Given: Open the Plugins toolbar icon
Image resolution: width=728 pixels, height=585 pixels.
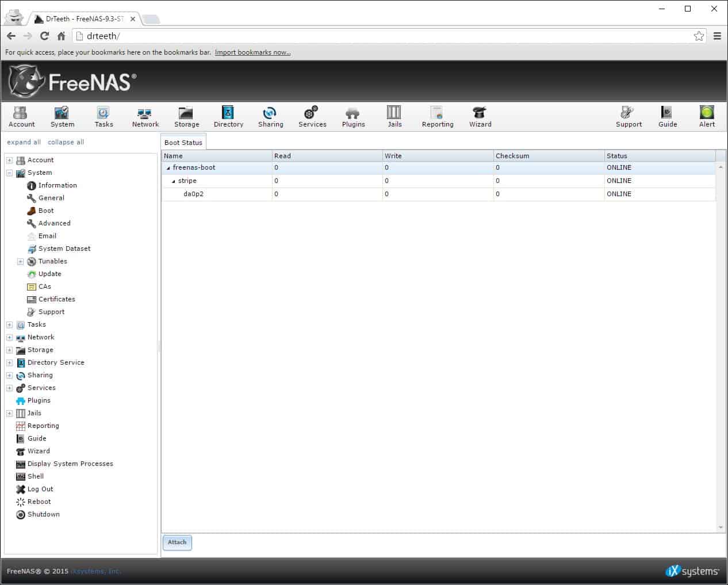Looking at the screenshot, I should [353, 117].
